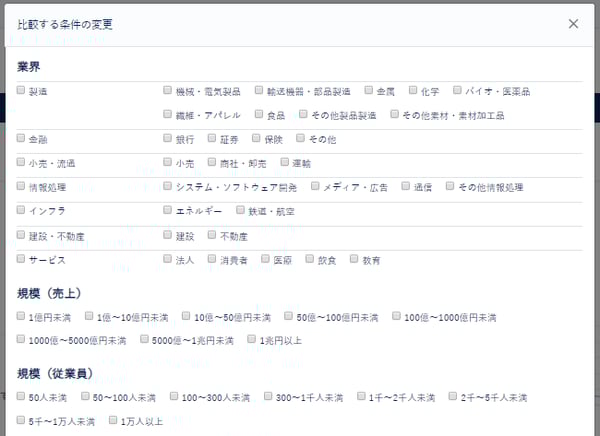600x436 pixels.
Task: Tick the 不動産 sub-industry checkbox
Action: [x=212, y=235]
